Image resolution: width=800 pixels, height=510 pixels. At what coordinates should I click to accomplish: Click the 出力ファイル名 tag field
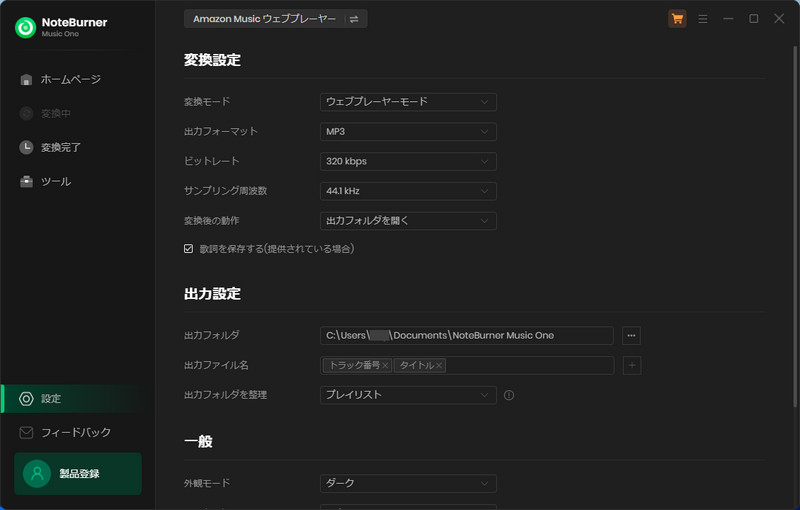466,365
